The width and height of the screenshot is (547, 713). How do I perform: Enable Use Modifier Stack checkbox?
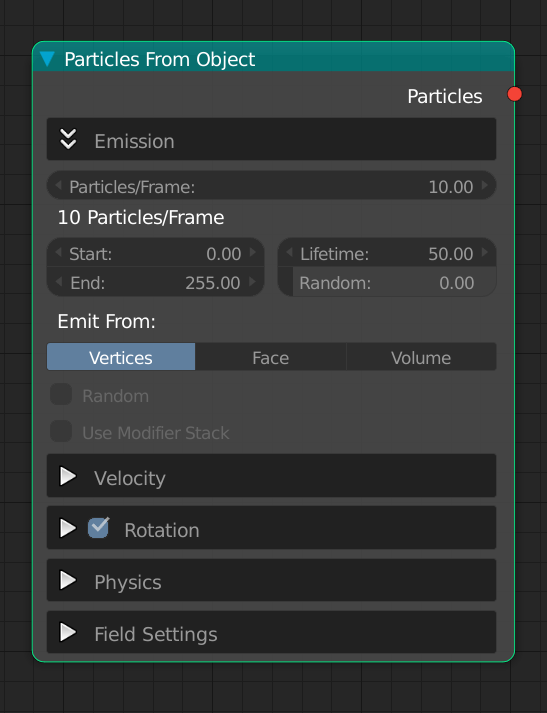[61, 431]
